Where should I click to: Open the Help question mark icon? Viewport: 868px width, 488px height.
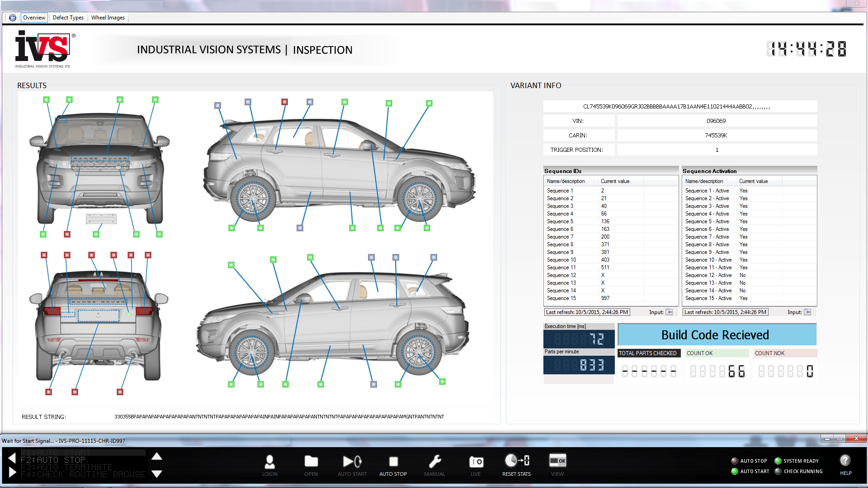coord(845,461)
